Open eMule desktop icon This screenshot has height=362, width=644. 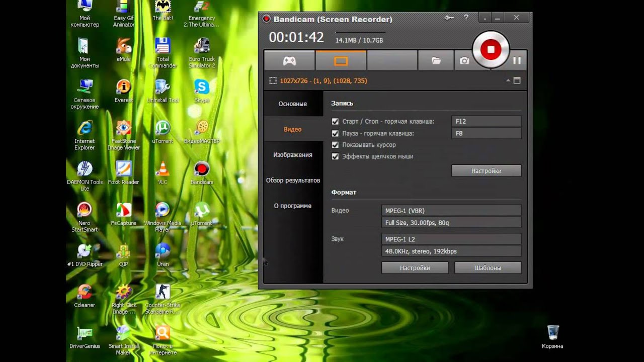(x=124, y=50)
